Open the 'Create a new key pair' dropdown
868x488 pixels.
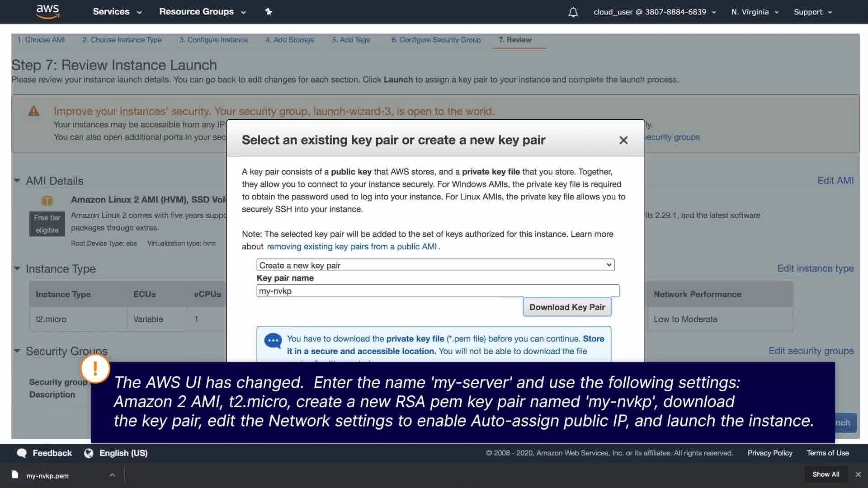tap(435, 265)
